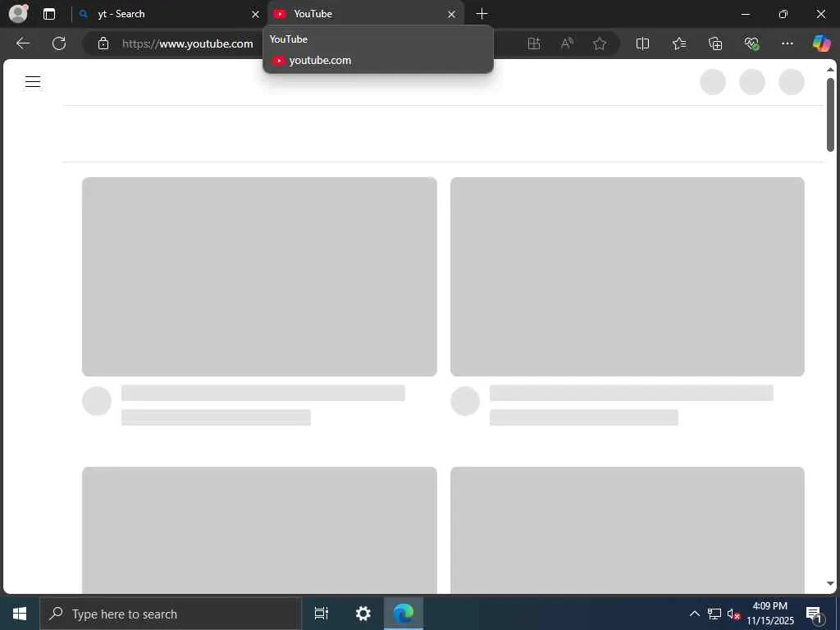840x630 pixels.
Task: Go back to the previous page
Action: point(22,43)
